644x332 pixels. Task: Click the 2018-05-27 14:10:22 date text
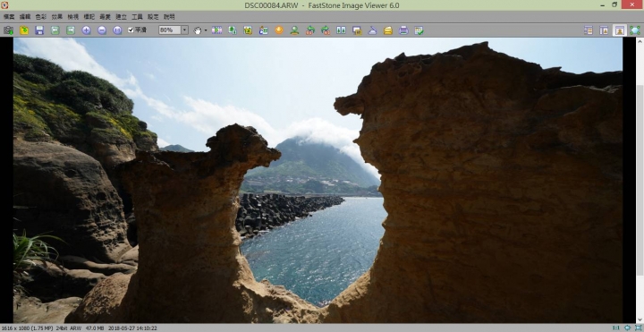[x=132, y=328]
